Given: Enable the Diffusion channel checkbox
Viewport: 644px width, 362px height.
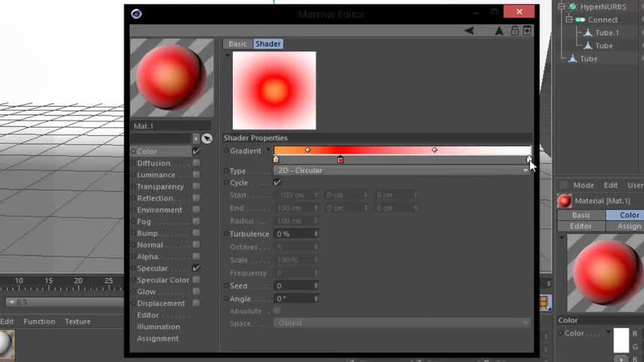Looking at the screenshot, I should tap(196, 163).
